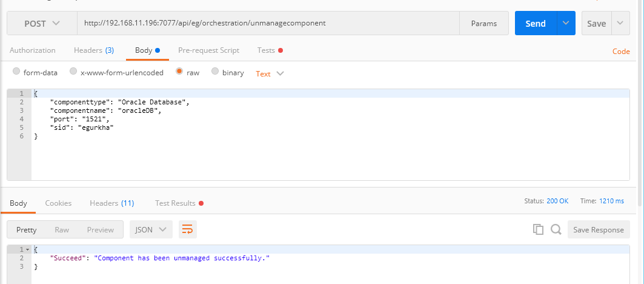The image size is (644, 284).
Task: Open the Tests tab
Action: click(270, 50)
